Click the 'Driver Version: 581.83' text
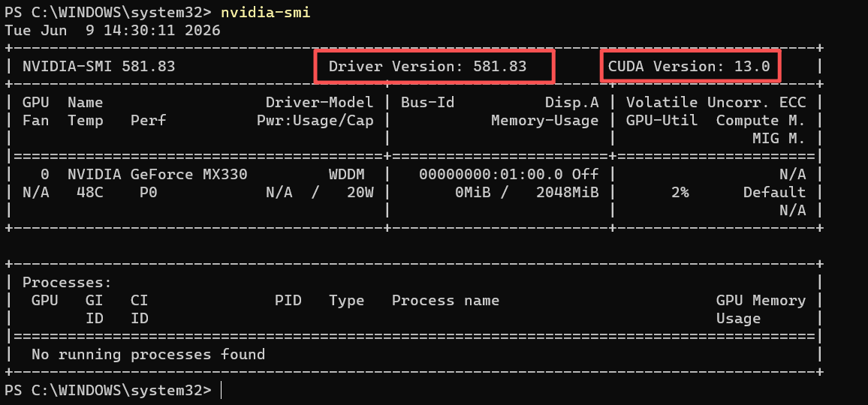Screen dimensions: 868x405 (x=427, y=67)
